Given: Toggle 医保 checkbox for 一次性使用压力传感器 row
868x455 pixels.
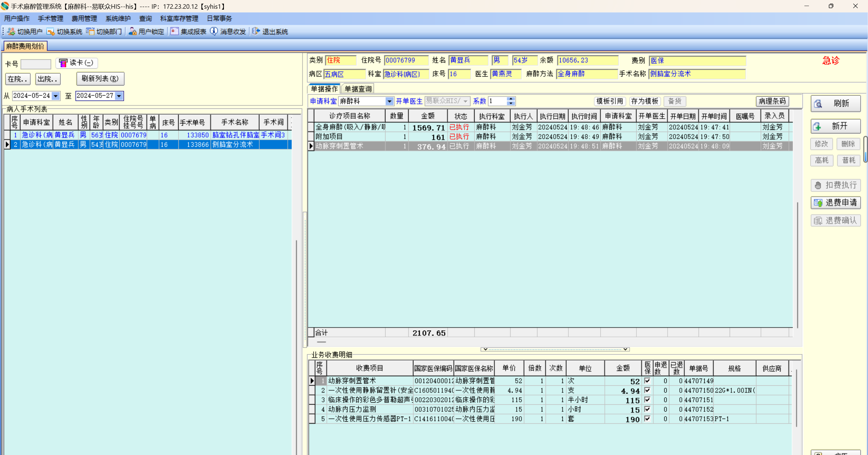Looking at the screenshot, I should 647,419.
